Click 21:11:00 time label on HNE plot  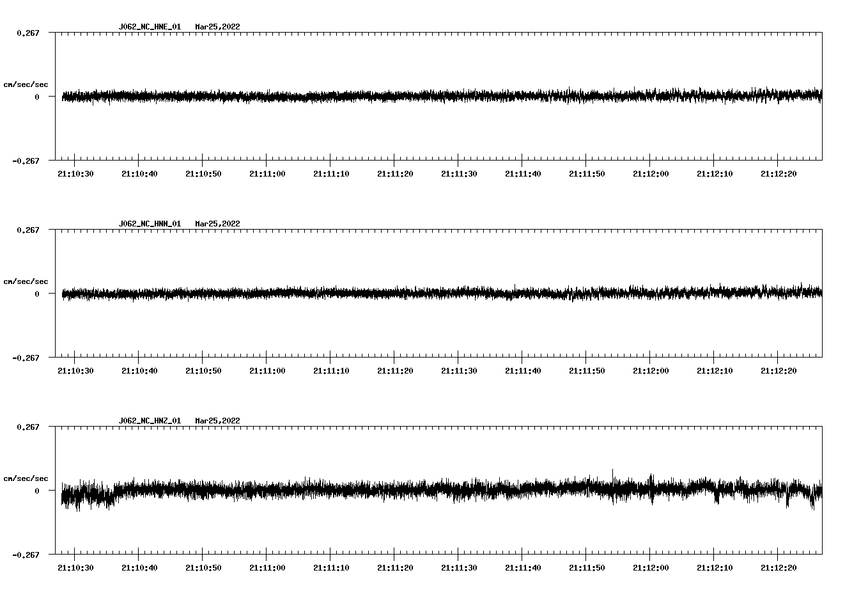267,174
